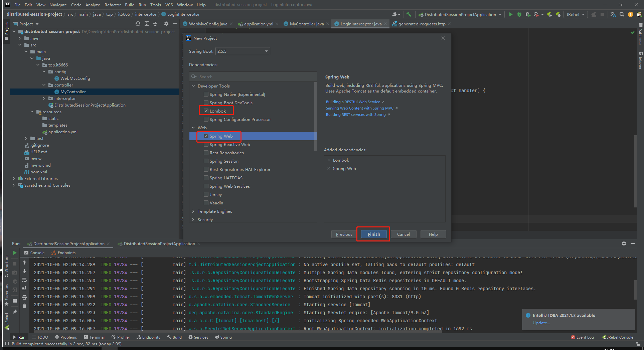The width and height of the screenshot is (644, 350).
Task: Click the orange IDE update arrow icon
Action: [631, 14]
